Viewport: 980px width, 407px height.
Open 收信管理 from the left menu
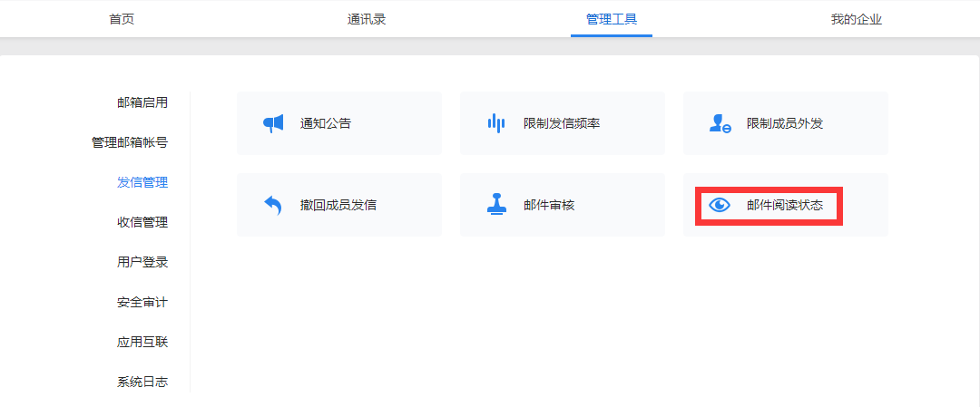tap(142, 222)
